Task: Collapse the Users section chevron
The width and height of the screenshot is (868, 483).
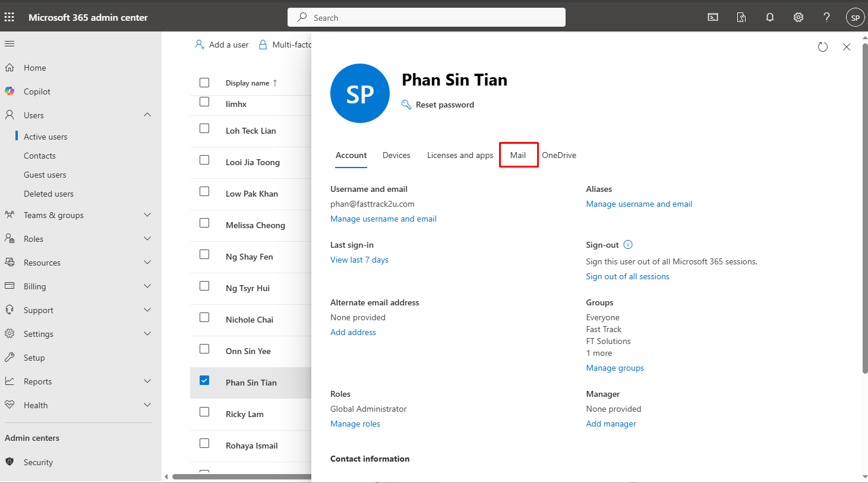Action: point(147,115)
